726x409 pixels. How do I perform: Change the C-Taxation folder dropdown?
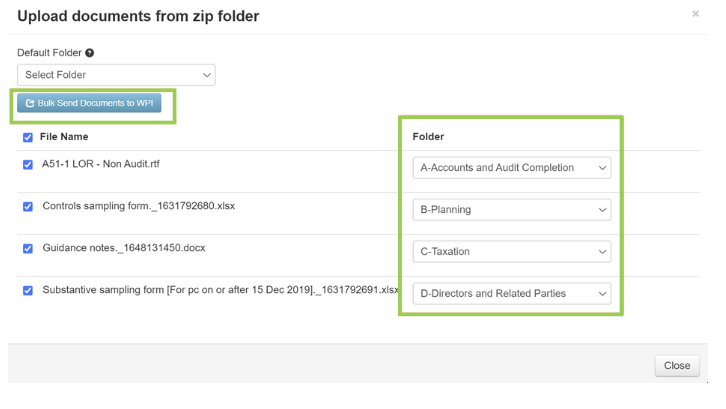[x=511, y=252]
